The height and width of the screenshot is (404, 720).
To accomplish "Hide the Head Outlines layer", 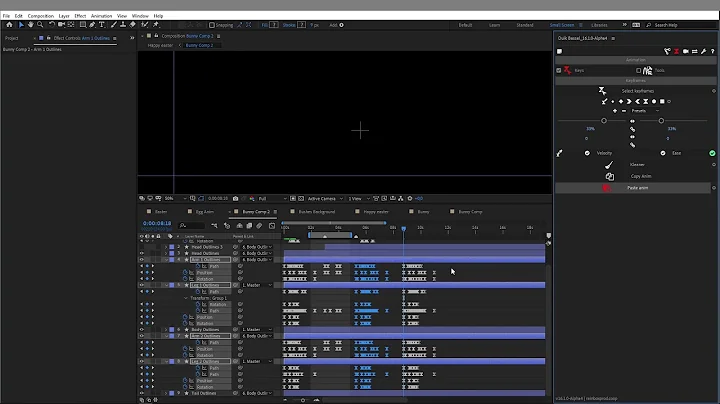I will click(x=141, y=253).
